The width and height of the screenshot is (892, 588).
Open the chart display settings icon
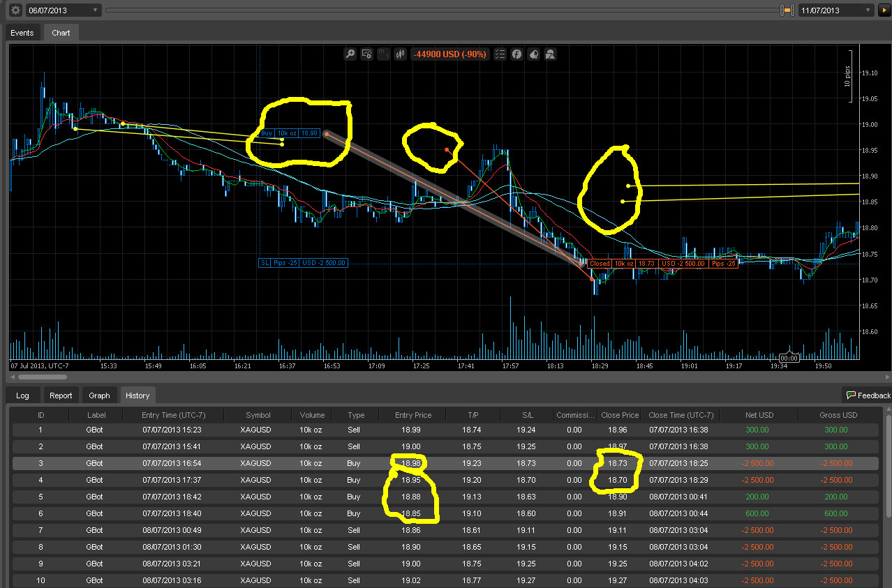click(x=367, y=54)
